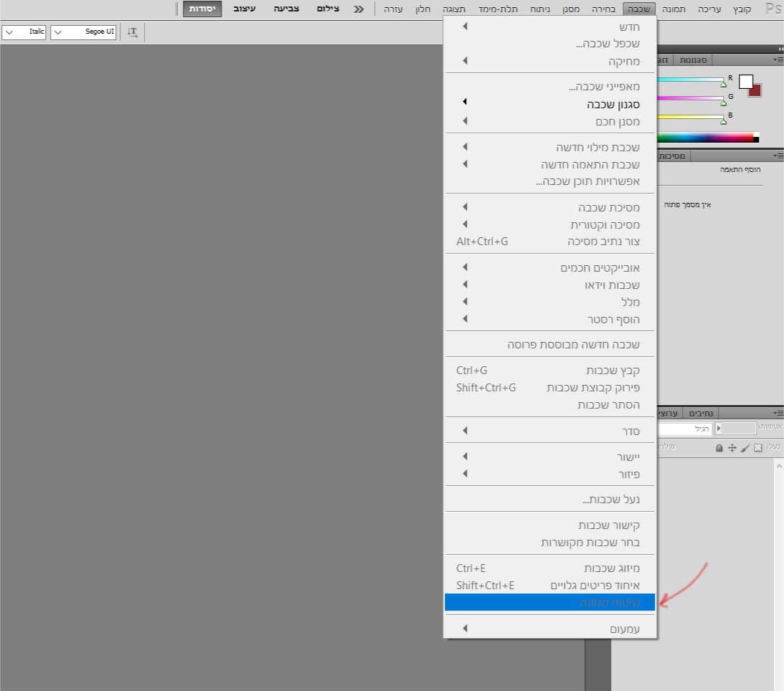The height and width of the screenshot is (691, 784).
Task: Switch to the יסודות workspace
Action: 202,9
